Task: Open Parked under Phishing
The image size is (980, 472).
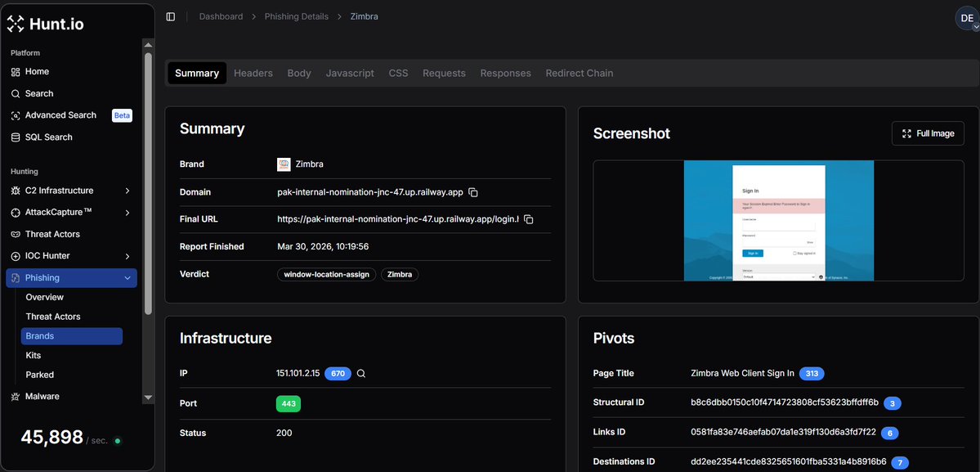Action: point(40,375)
